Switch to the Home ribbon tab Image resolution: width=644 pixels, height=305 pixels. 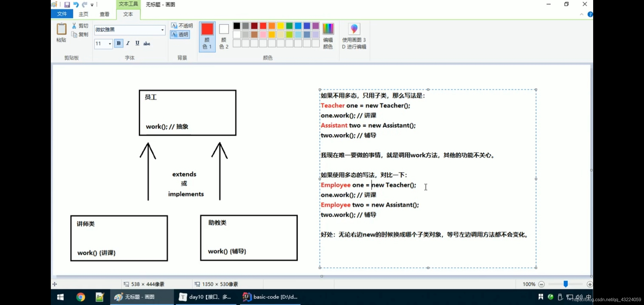coord(83,14)
